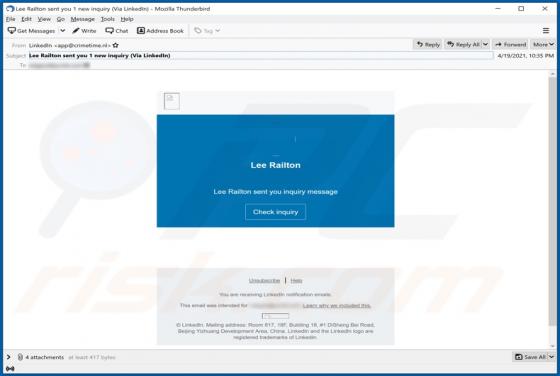The width and height of the screenshot is (560, 376).
Task: Open the Tag dropdown
Action: click(207, 31)
